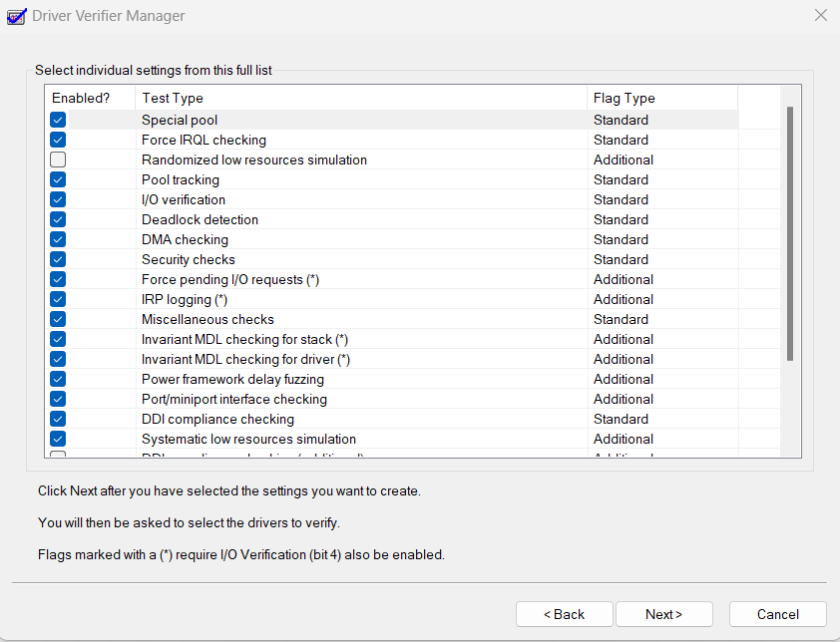Click the Enabled? column header
Image resolution: width=840 pixels, height=642 pixels.
90,98
